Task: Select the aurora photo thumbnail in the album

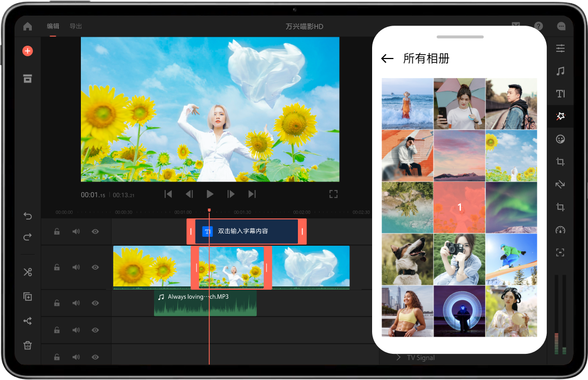Action: [x=511, y=207]
